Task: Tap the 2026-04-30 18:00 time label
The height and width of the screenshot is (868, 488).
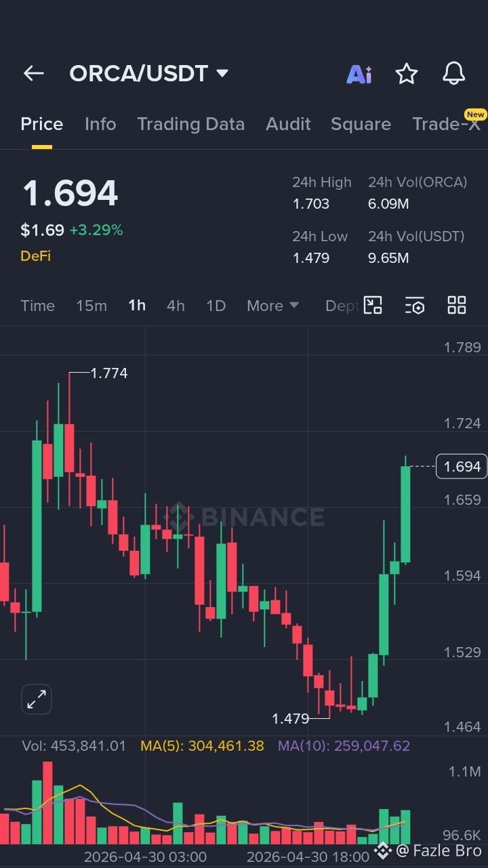Action: tap(308, 857)
